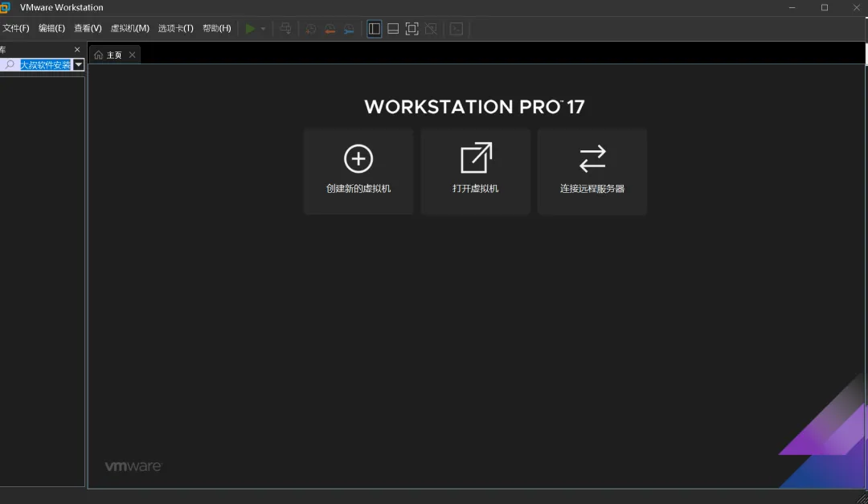Click the revert to snapshot icon
This screenshot has height=504, width=868.
click(330, 29)
